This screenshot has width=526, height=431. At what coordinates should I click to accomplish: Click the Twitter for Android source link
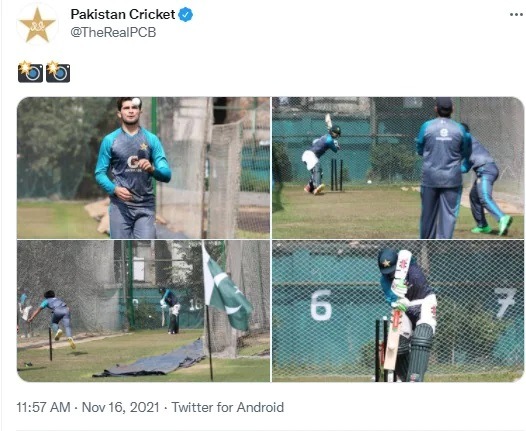228,408
